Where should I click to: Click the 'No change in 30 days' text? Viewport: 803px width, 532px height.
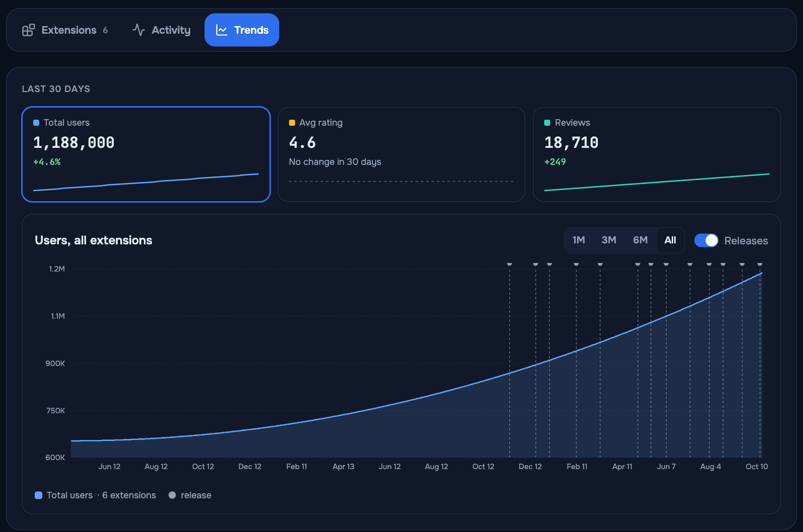335,162
